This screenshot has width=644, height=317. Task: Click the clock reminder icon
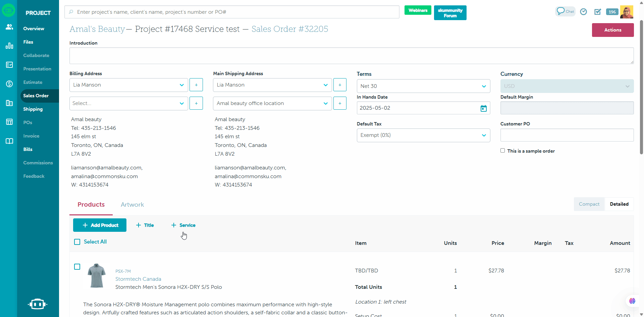coord(584,12)
